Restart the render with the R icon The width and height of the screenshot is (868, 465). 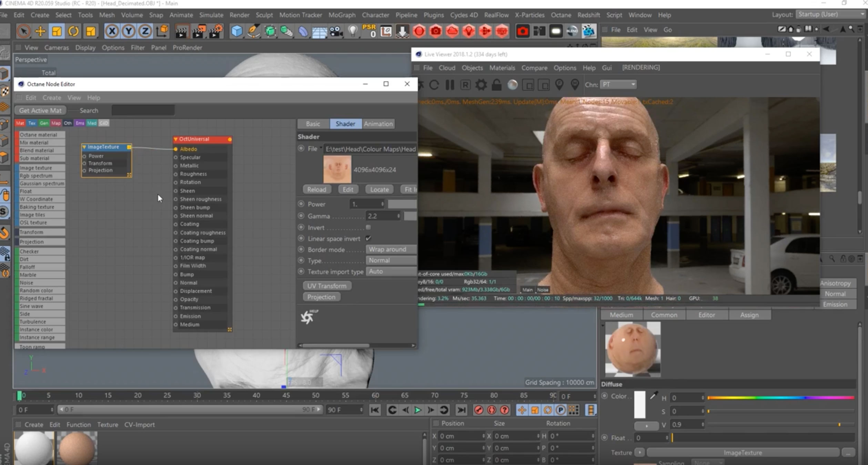coord(465,85)
